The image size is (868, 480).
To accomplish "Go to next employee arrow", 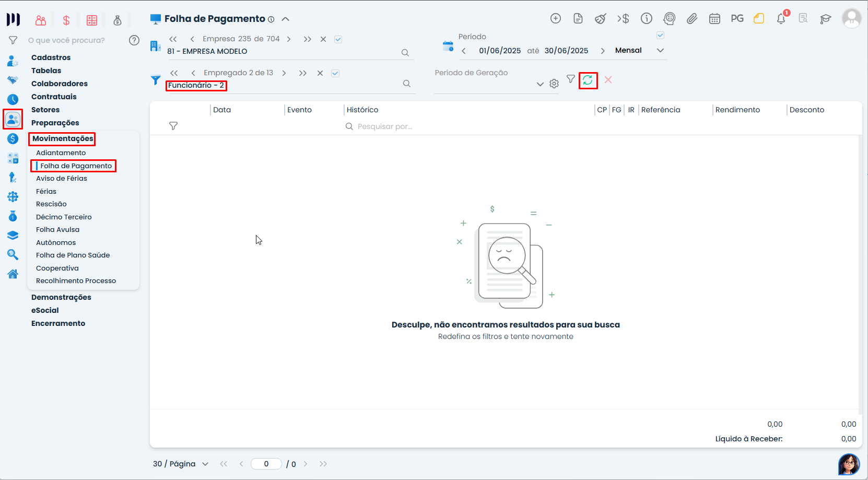I will 284,73.
